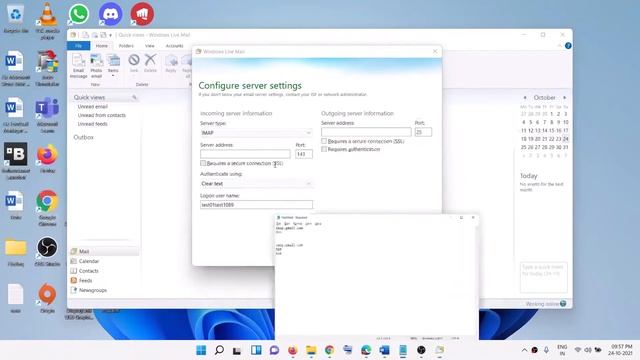Switch to the Folders ribbon tab
This screenshot has width=640, height=360.
(x=126, y=46)
